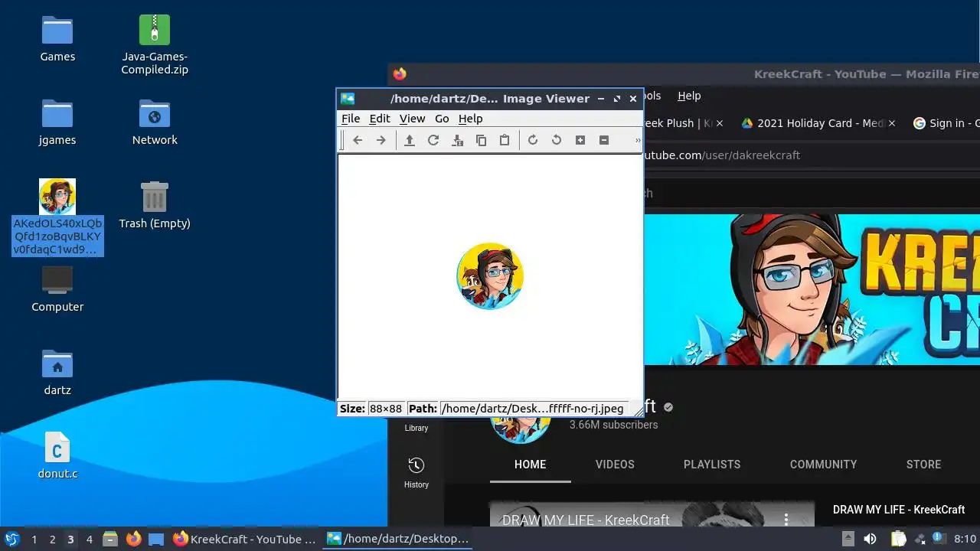The image size is (980, 551).
Task: Switch to workspace 3
Action: 70,540
